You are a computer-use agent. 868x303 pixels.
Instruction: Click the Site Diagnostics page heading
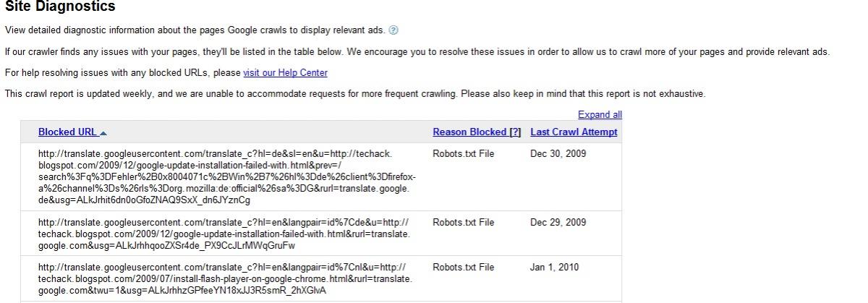pos(60,7)
